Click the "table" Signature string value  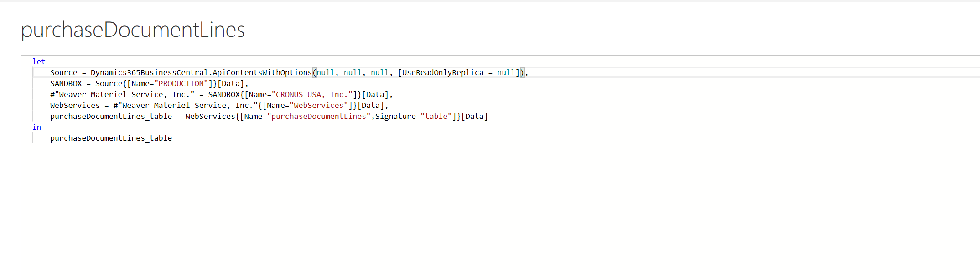(x=436, y=116)
